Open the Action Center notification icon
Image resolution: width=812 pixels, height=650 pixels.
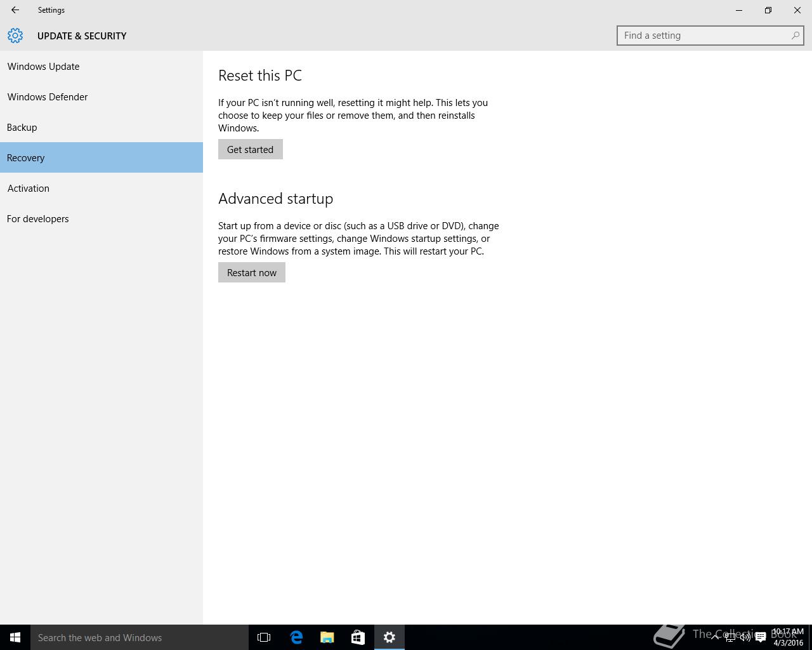coord(761,637)
